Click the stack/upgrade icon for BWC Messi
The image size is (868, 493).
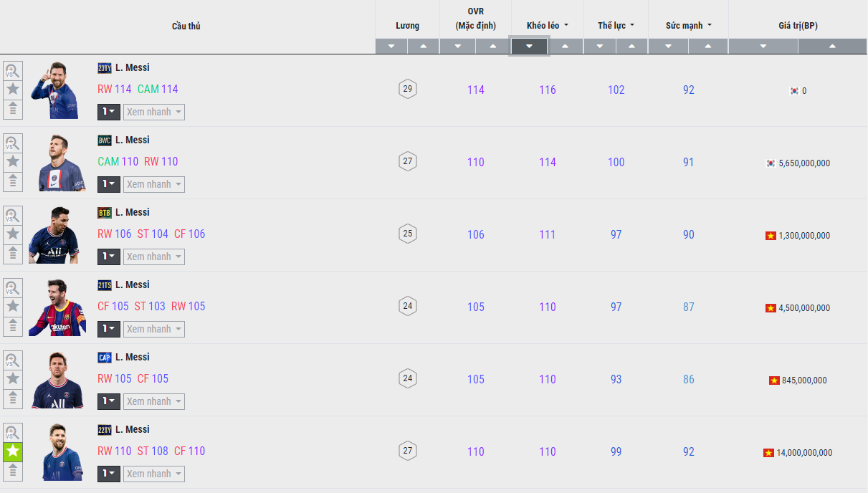point(13,182)
